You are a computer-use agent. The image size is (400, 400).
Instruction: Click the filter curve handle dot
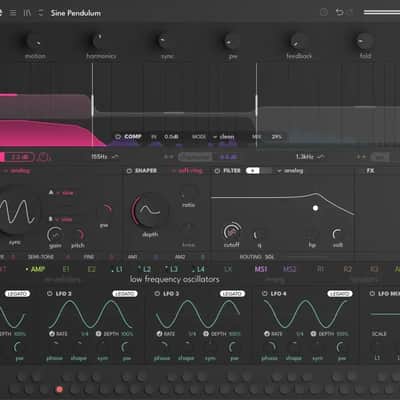[315, 208]
